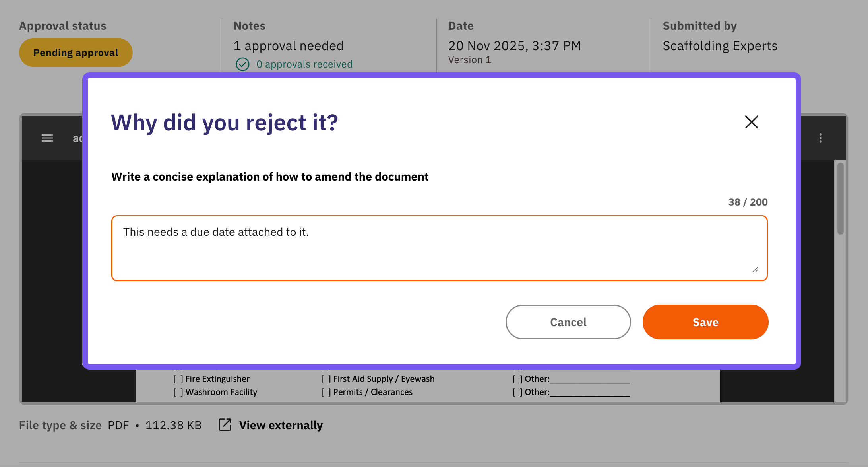Click the green approvals received check icon
The height and width of the screenshot is (467, 868).
point(242,64)
